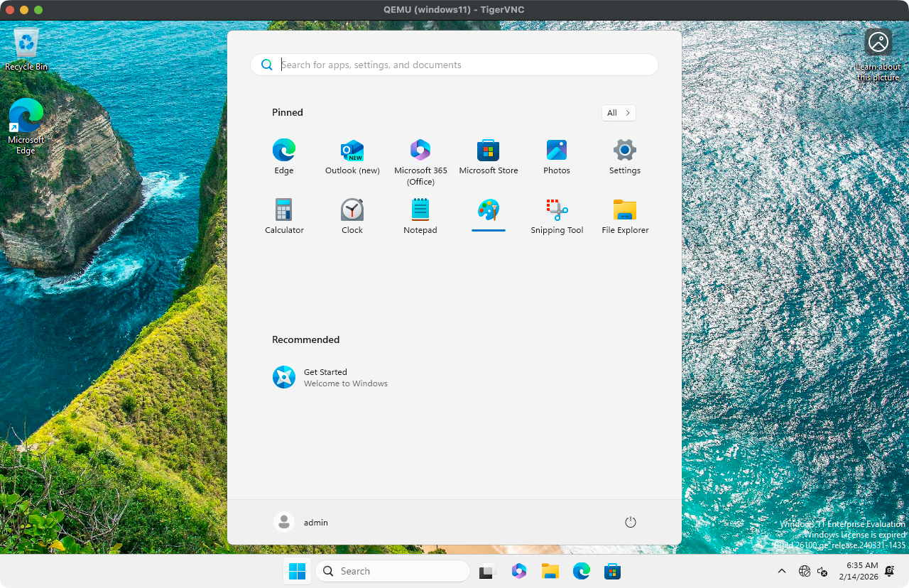
Task: Toggle the Start button on taskbar
Action: (x=297, y=571)
